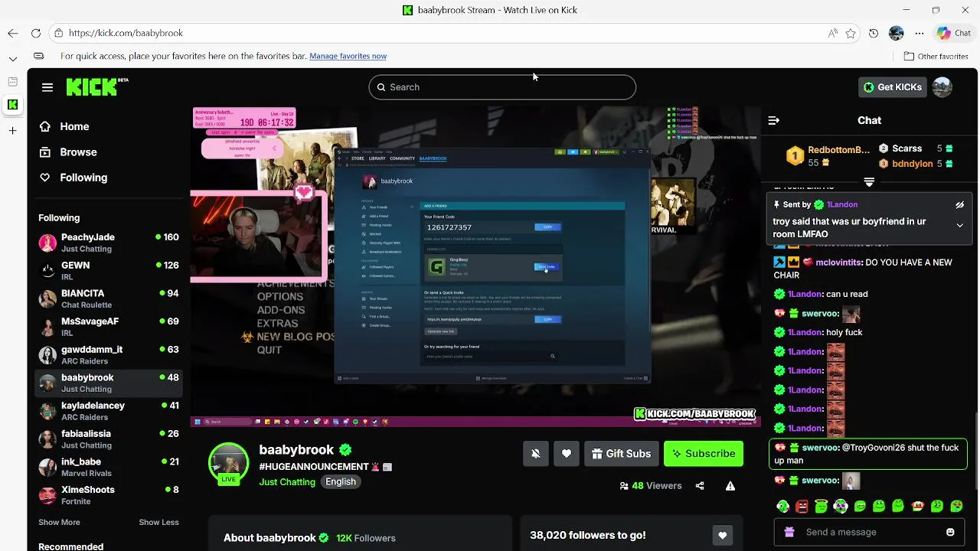This screenshot has width=980, height=551.
Task: Collapse the chat panel arrow icon
Action: [773, 120]
